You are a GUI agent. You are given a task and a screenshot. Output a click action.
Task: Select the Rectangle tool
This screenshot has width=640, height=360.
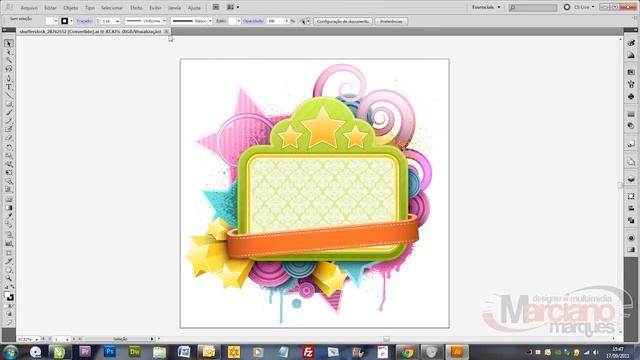[x=9, y=104]
